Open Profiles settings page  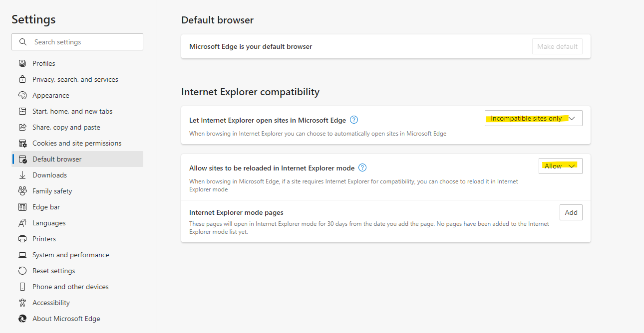point(77,63)
